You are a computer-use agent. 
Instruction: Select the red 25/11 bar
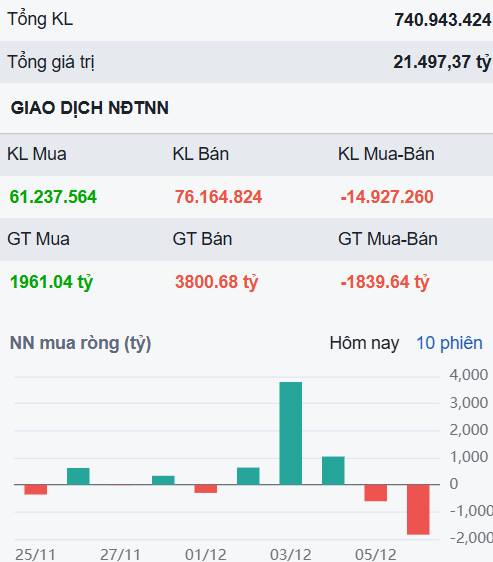coord(35,490)
